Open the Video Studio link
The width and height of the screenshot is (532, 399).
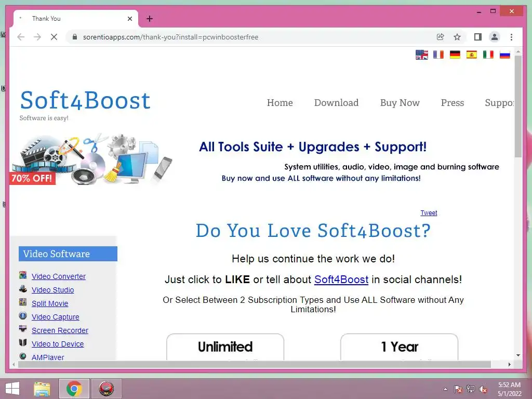52,290
